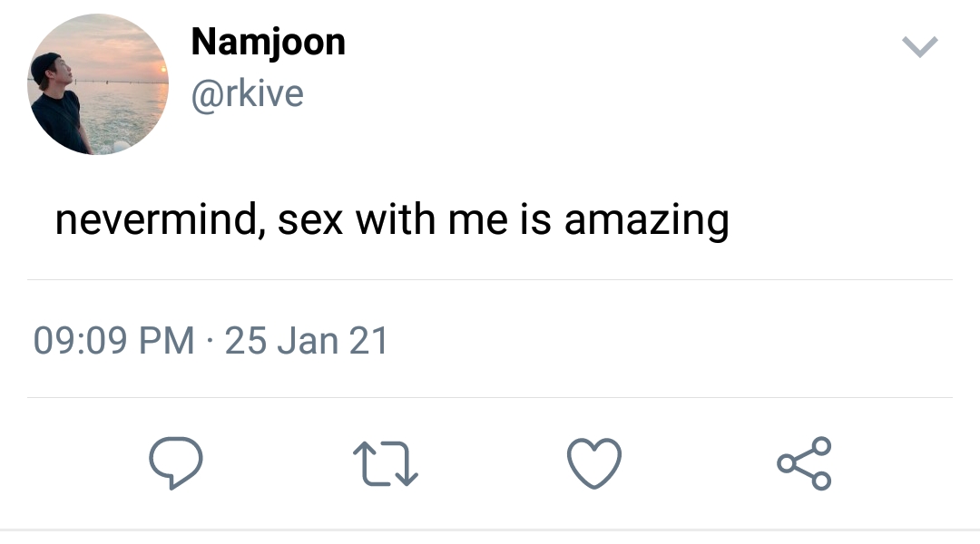Open sharing options for this tweet
Viewport: 980px width, 544px height.
pos(804,463)
